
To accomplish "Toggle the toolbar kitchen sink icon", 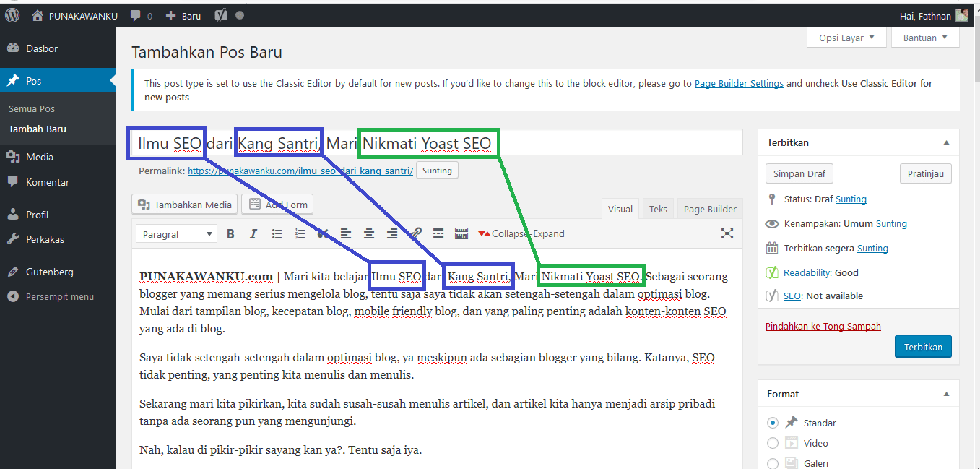I will 461,233.
